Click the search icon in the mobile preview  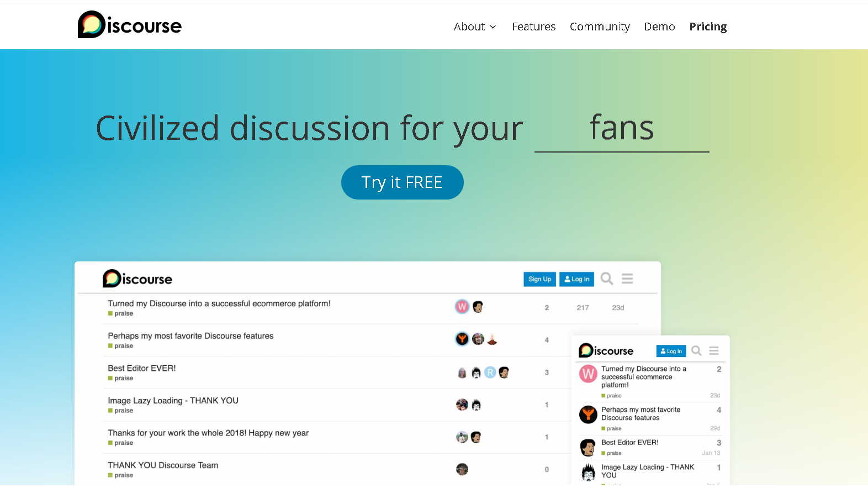(696, 351)
